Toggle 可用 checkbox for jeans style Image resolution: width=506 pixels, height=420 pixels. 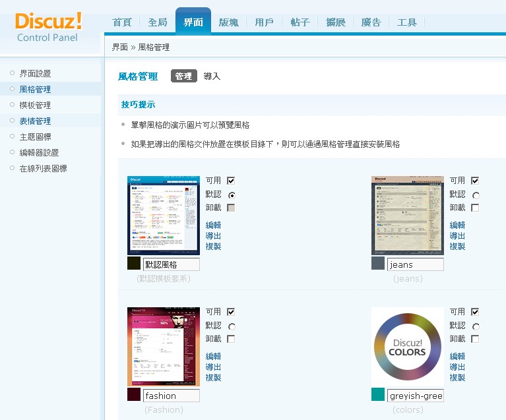click(x=475, y=180)
